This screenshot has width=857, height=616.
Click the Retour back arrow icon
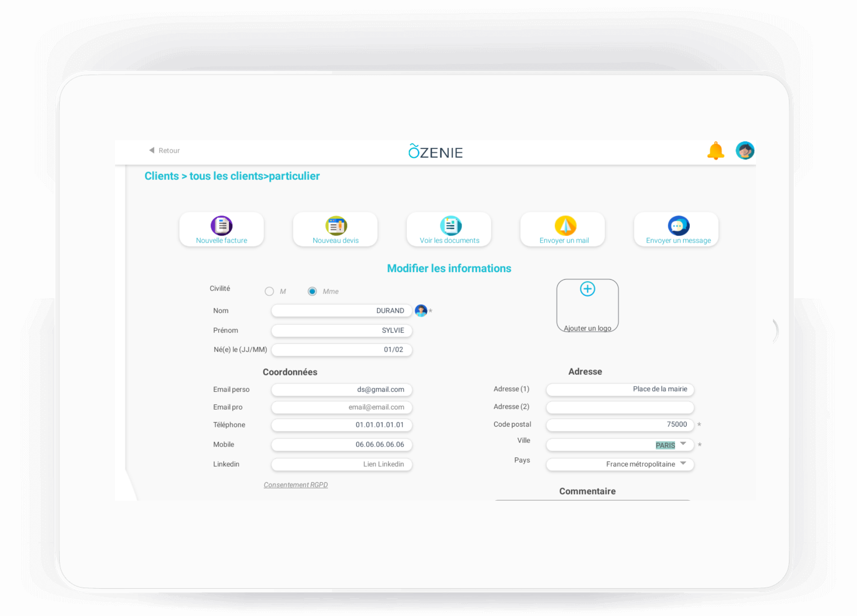tap(152, 150)
